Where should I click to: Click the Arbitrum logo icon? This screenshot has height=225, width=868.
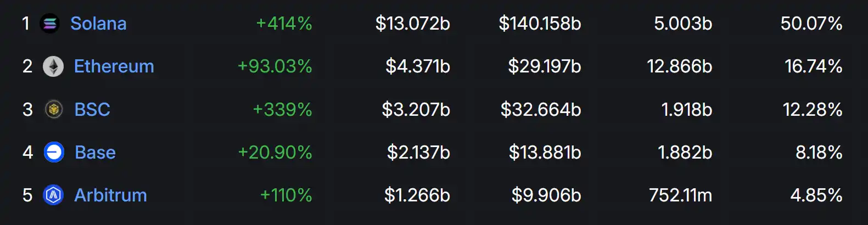click(53, 195)
